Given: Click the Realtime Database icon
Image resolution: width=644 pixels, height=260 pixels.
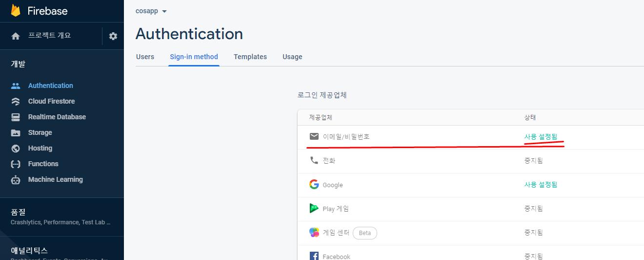Looking at the screenshot, I should coord(16,117).
